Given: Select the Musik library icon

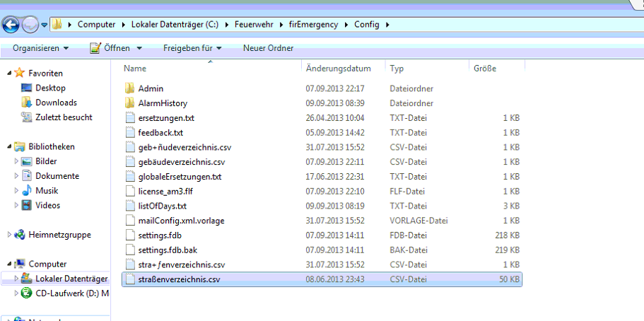Looking at the screenshot, I should tap(27, 191).
